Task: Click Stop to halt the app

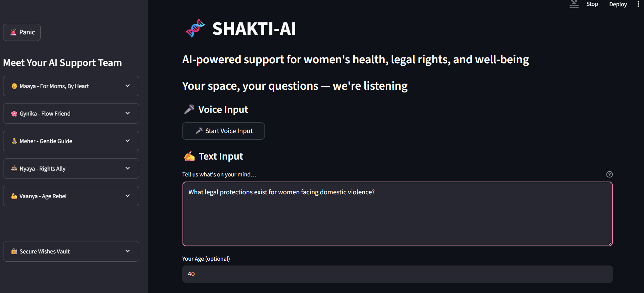Action: [x=592, y=4]
